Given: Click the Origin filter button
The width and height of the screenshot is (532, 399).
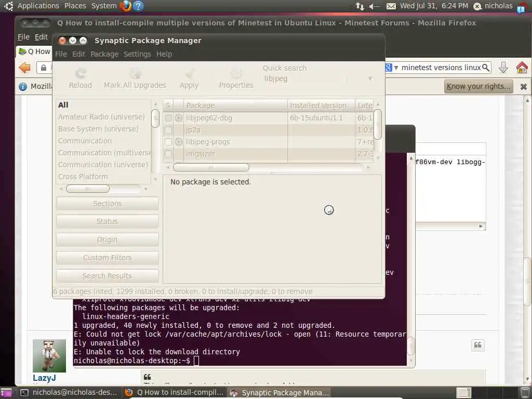Looking at the screenshot, I should [x=107, y=240].
